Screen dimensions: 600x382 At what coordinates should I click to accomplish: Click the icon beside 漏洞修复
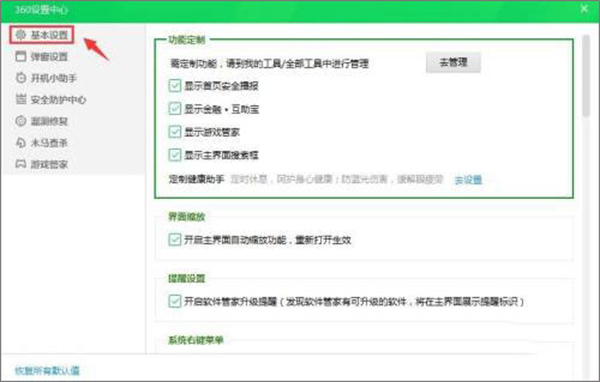(x=21, y=121)
